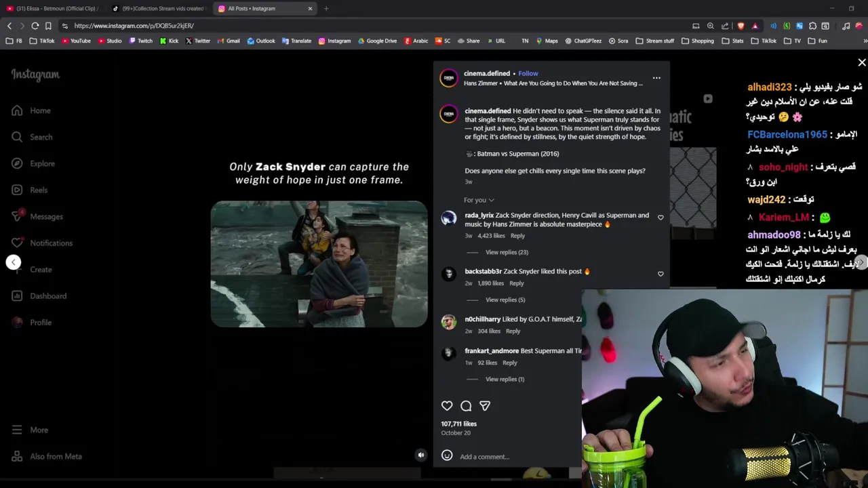
Task: Close the post overlay with X
Action: [862, 62]
